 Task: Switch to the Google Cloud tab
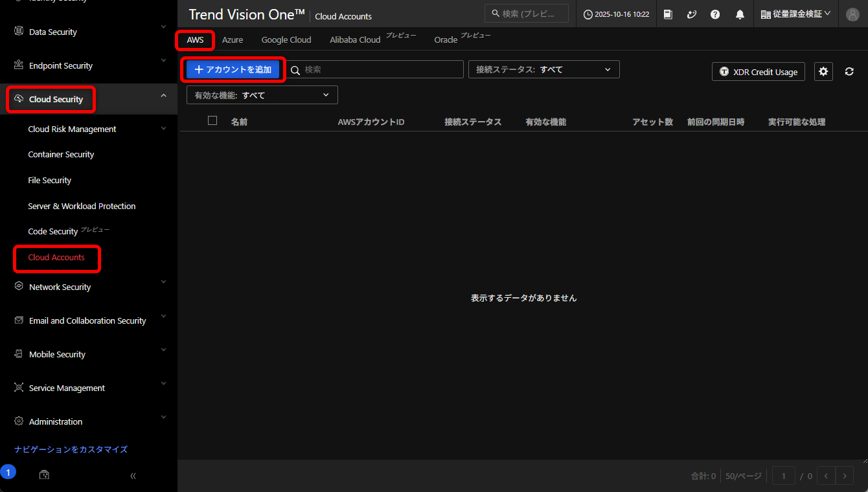(286, 40)
